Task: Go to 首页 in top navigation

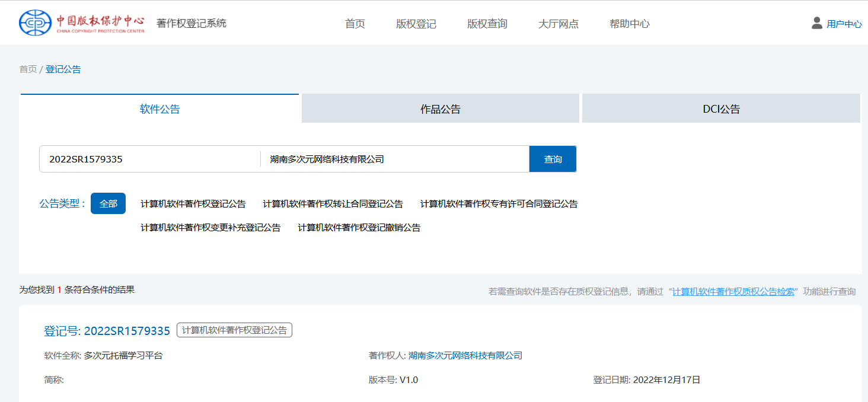Action: tap(355, 24)
